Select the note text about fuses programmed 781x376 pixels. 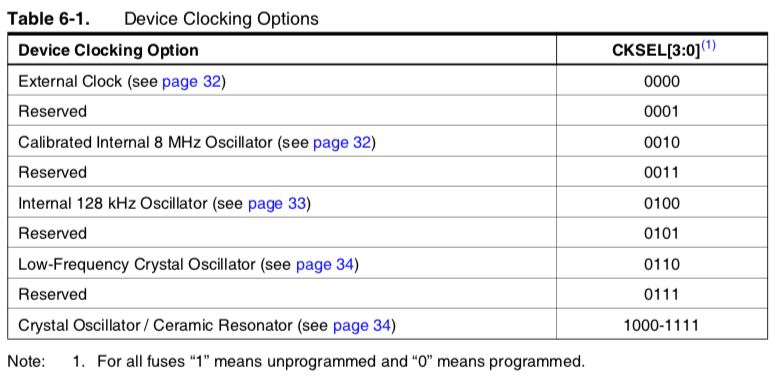point(341,361)
